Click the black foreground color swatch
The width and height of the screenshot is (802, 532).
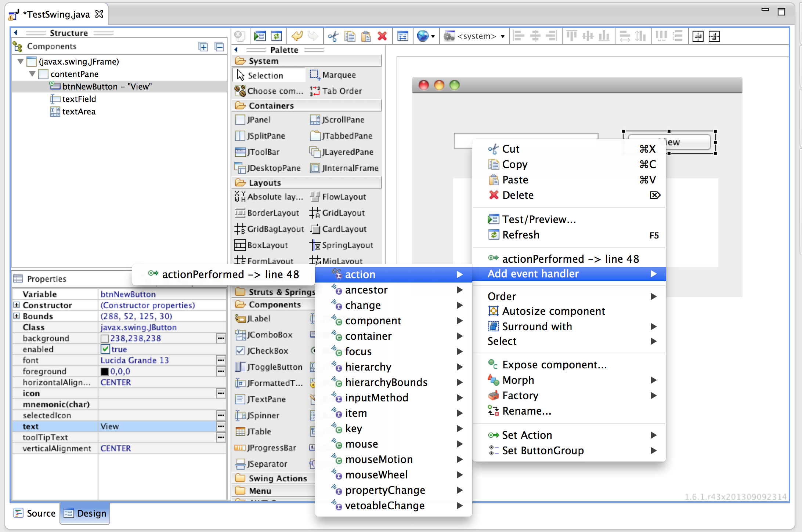pos(105,371)
